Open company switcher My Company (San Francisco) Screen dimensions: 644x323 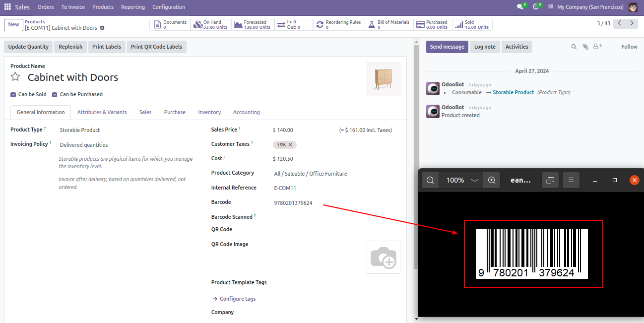pos(590,7)
